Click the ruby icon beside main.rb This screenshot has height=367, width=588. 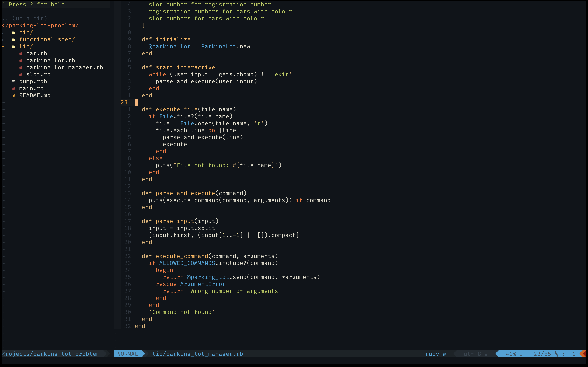(14, 89)
